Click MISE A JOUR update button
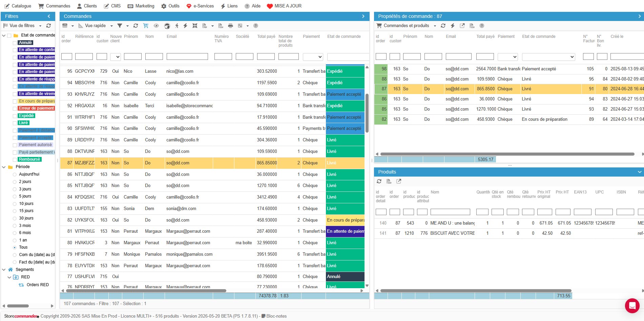Screen dimensions: 644x321 (284, 6)
